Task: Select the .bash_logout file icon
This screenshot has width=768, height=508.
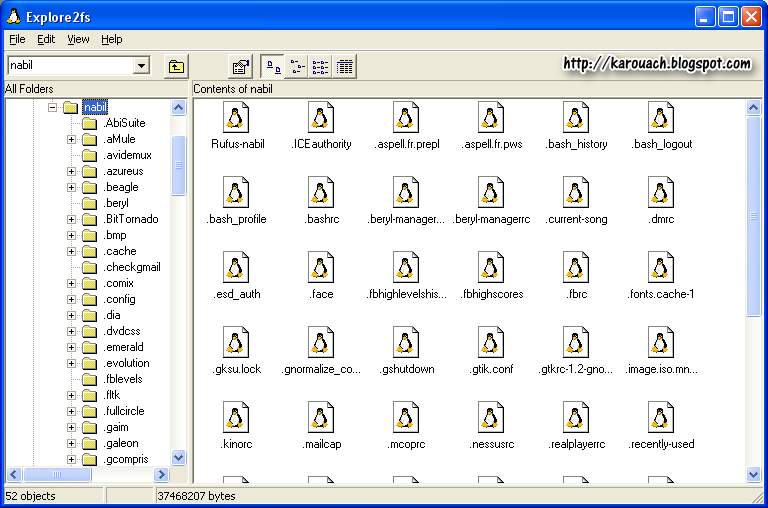Action: tap(661, 118)
